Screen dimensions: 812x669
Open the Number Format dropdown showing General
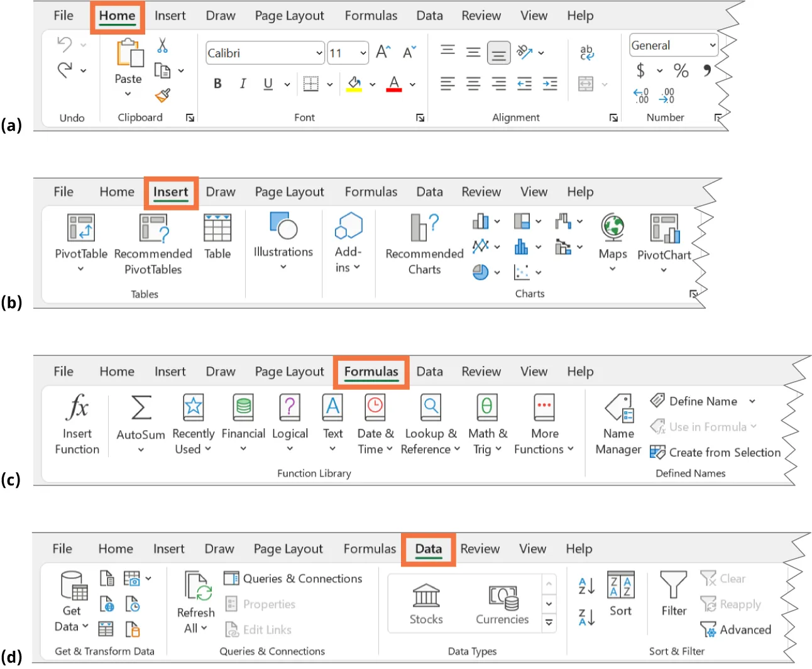tap(673, 45)
